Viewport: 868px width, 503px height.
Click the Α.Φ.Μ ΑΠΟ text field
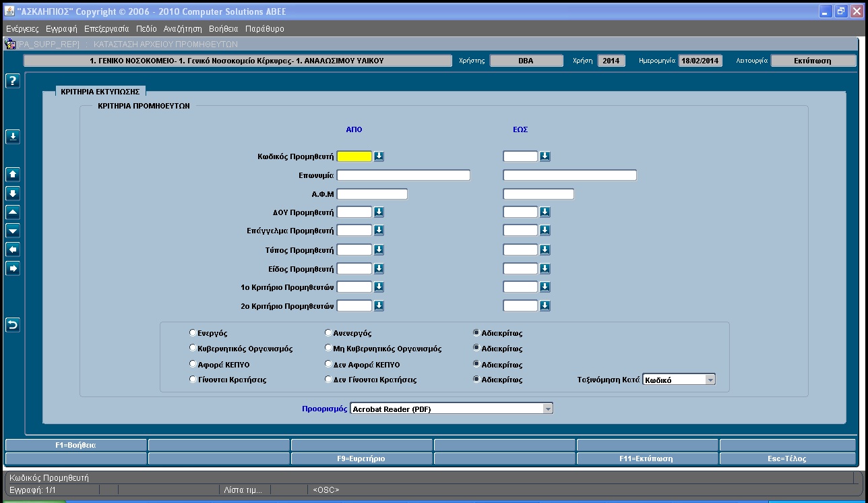[372, 194]
